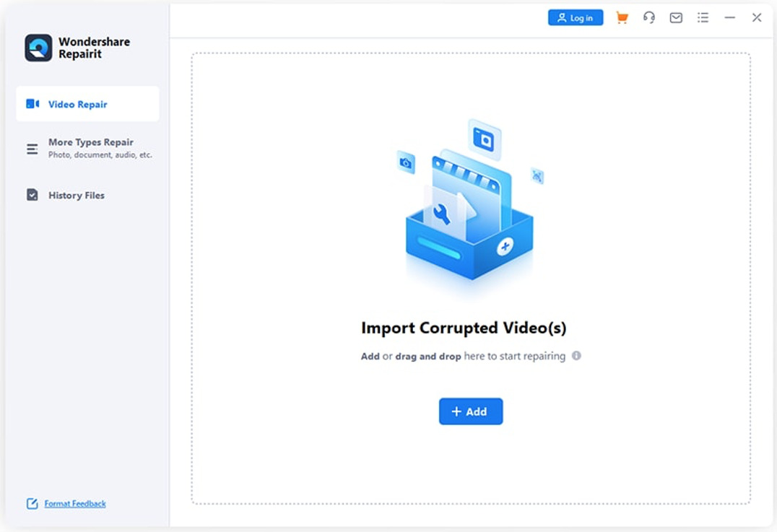The image size is (777, 532).
Task: Close the Repairit window
Action: pos(756,18)
